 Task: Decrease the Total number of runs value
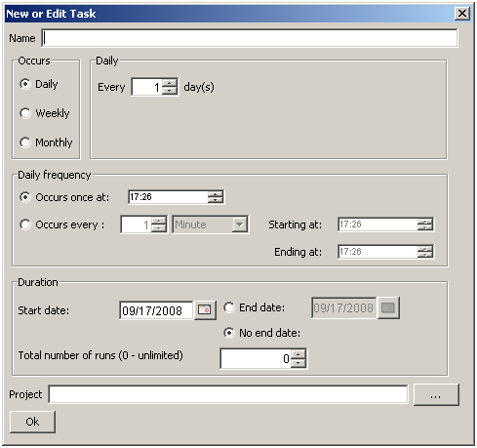(298, 363)
